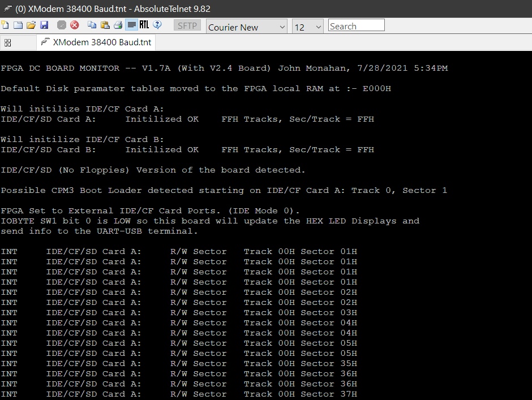Click the FPGA DC BOARD MONITOR header line

[224, 68]
